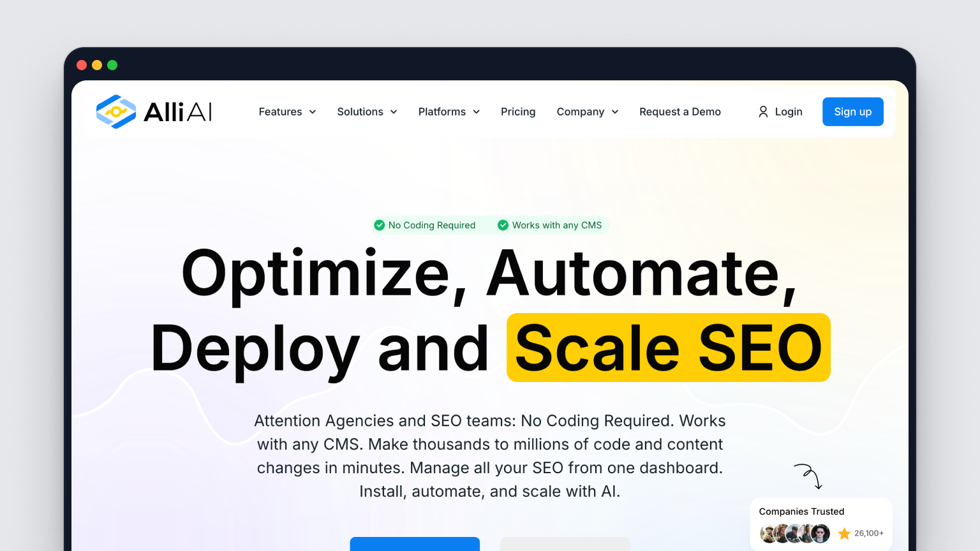Image resolution: width=980 pixels, height=551 pixels.
Task: Click the curved arrow doodle icon
Action: click(x=808, y=476)
